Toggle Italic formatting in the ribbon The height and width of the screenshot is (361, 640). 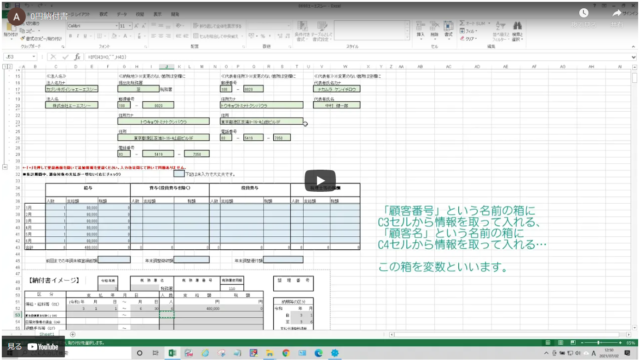78,36
